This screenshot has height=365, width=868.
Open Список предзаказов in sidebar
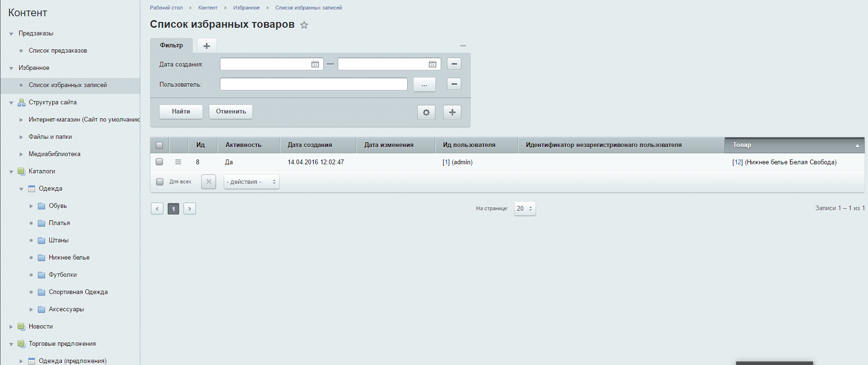pyautogui.click(x=57, y=51)
